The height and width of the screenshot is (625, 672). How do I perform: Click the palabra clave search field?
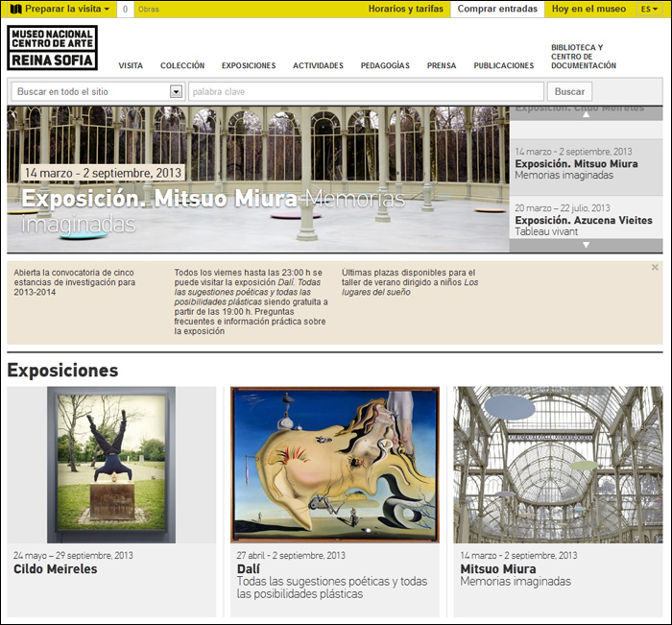pos(366,91)
